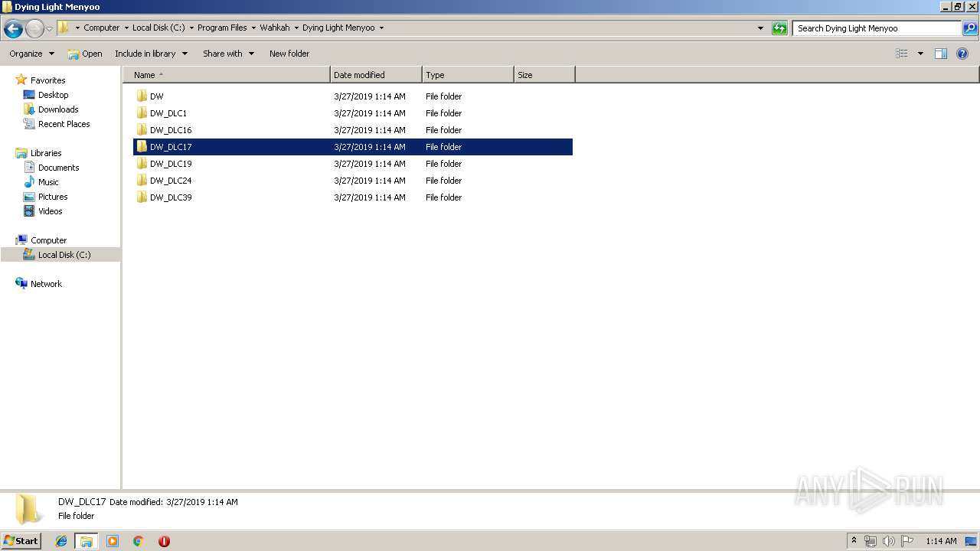Image resolution: width=980 pixels, height=551 pixels.
Task: Click Network in navigation pane
Action: pos(46,284)
